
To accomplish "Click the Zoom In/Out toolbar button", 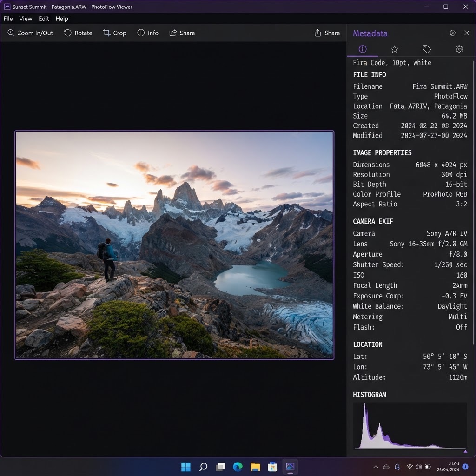I will point(30,33).
